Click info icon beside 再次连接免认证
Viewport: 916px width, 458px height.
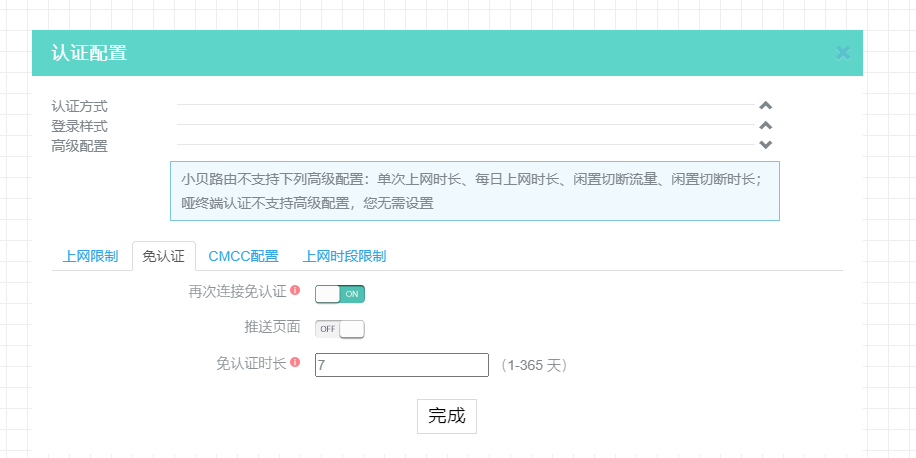[x=295, y=291]
